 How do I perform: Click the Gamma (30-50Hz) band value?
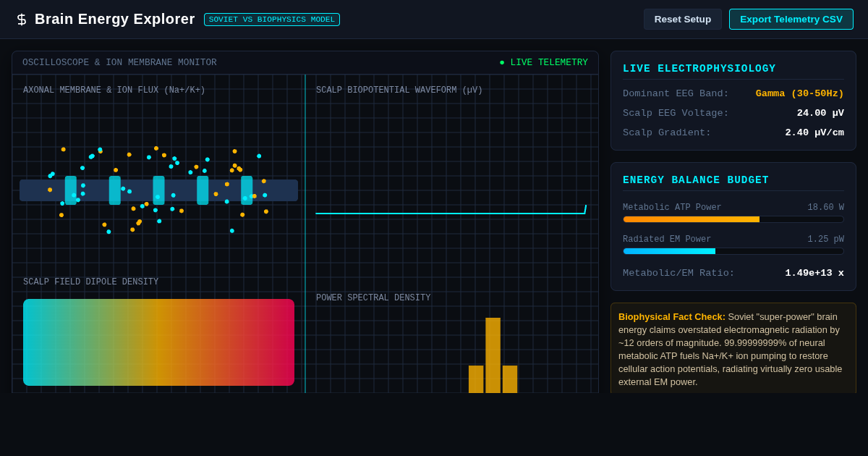pos(800,93)
